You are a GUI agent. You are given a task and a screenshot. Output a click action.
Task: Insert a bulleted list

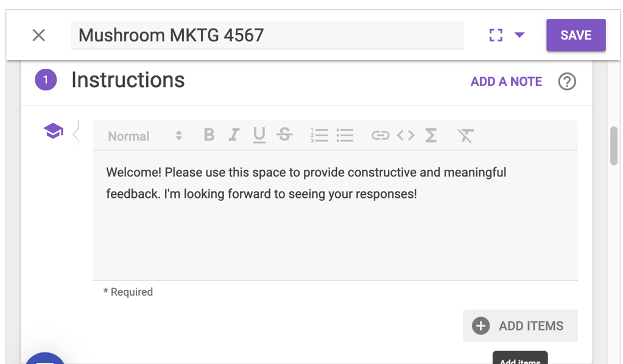point(345,135)
